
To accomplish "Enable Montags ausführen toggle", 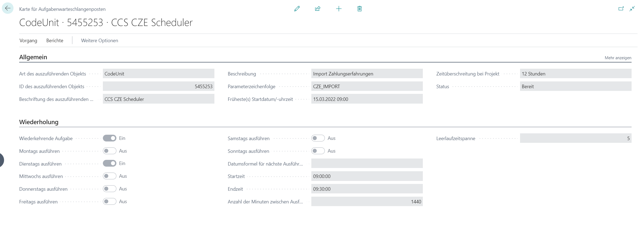I will point(109,151).
